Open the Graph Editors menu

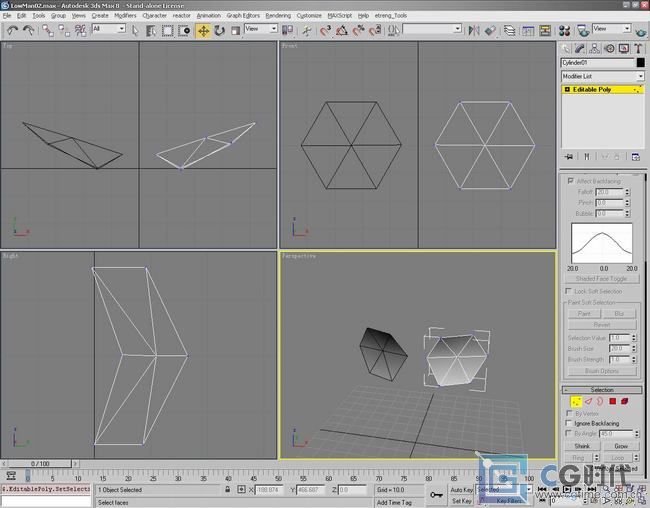tap(243, 15)
